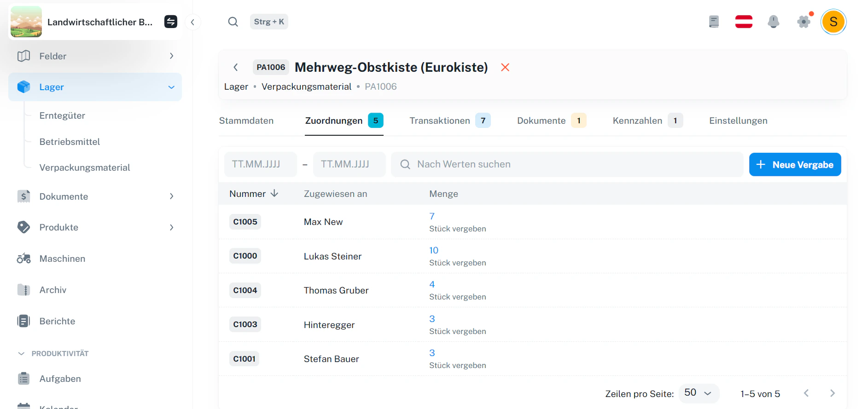Viewport: 868px width, 409px height.
Task: Switch to the Transaktionen tab
Action: [450, 121]
